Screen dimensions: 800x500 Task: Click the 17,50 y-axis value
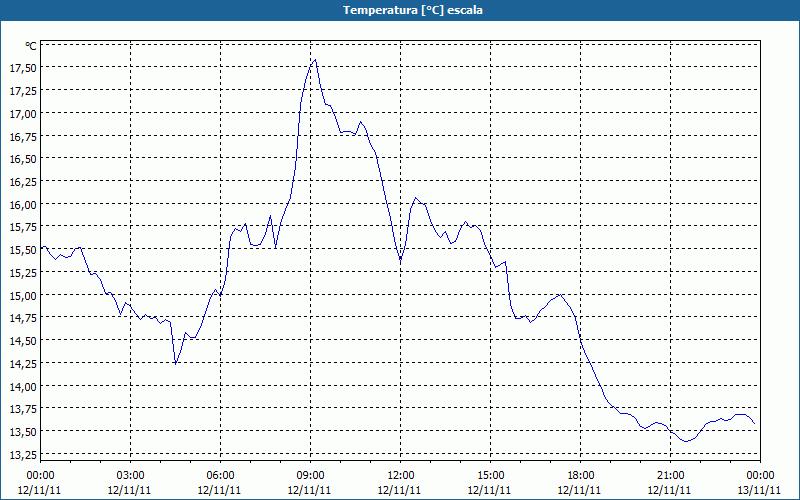tap(23, 68)
